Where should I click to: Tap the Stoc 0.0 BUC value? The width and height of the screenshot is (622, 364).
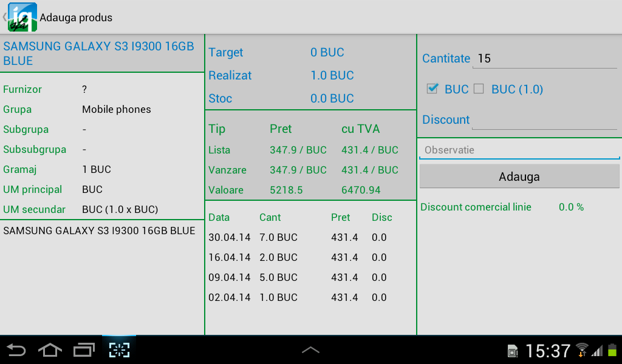click(332, 98)
